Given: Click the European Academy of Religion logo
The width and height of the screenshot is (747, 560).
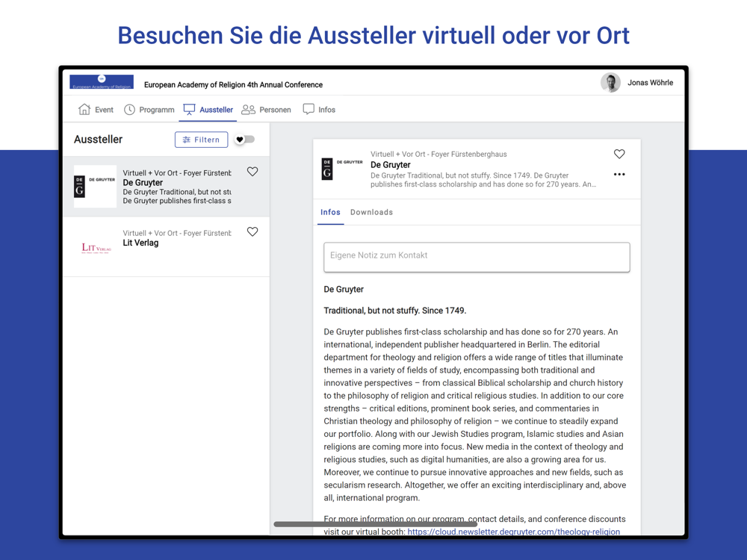Looking at the screenshot, I should tap(102, 82).
